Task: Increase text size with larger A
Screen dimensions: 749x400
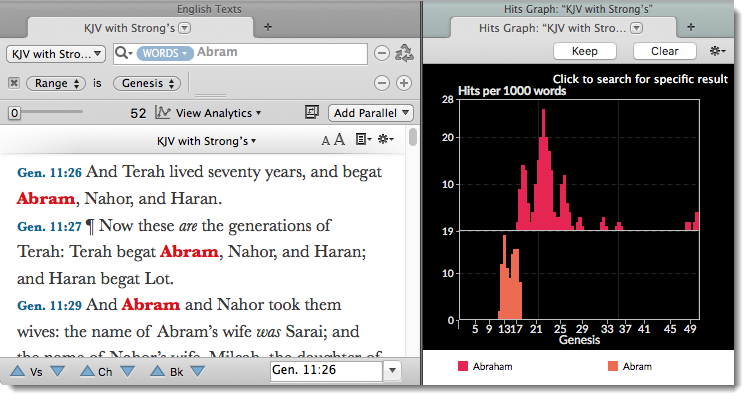Action: [x=339, y=140]
